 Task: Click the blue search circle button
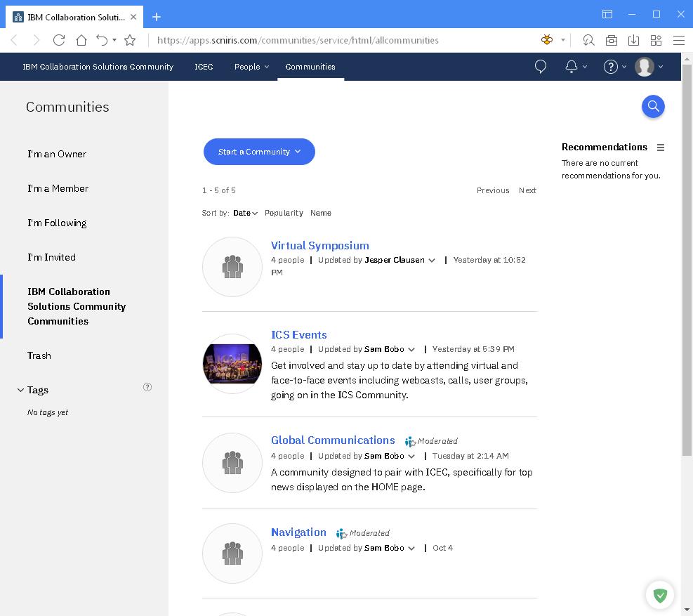click(x=653, y=106)
